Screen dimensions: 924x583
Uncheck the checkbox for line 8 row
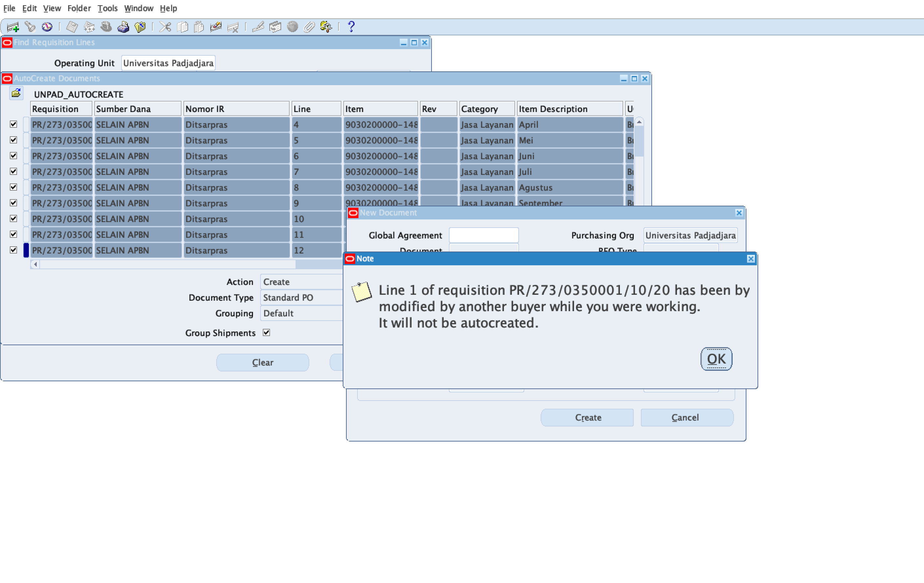[13, 187]
